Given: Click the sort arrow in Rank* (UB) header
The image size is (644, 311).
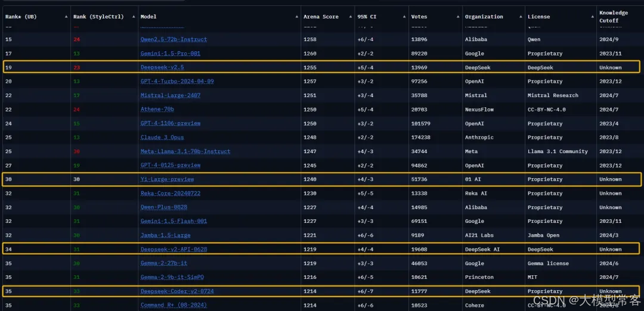Looking at the screenshot, I should (67, 17).
